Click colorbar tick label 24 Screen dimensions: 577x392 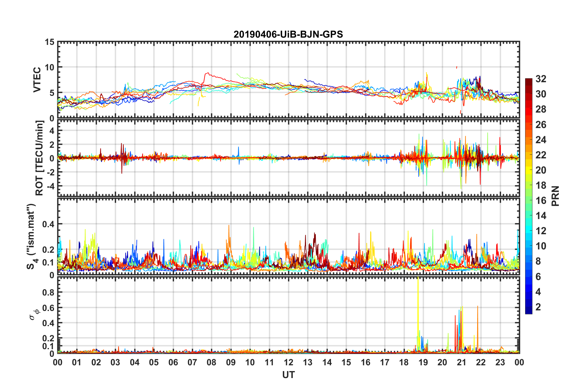click(541, 140)
